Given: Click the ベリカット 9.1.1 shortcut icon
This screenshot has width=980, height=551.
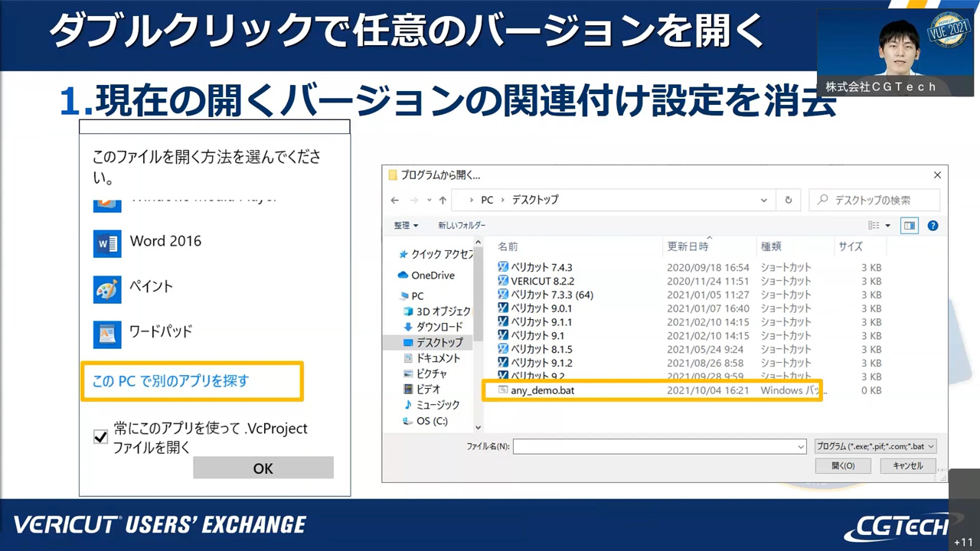Looking at the screenshot, I should coord(503,322).
